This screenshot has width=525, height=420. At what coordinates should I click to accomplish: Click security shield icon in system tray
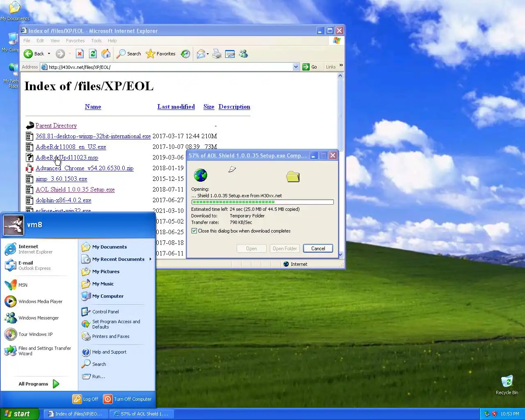(494, 414)
